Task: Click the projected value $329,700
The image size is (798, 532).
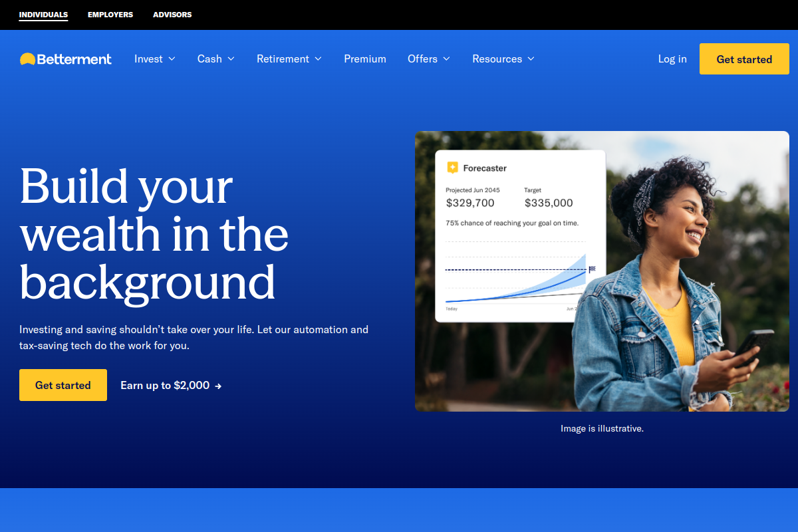Action: (x=470, y=203)
